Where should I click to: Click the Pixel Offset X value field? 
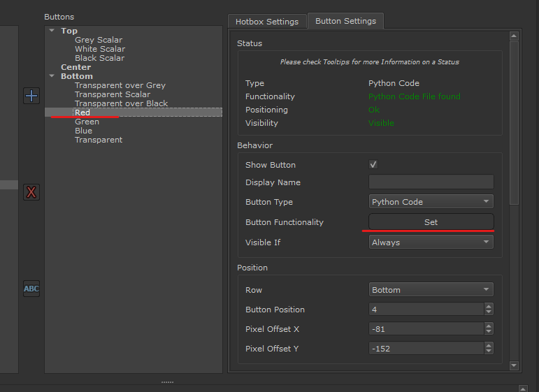point(425,329)
